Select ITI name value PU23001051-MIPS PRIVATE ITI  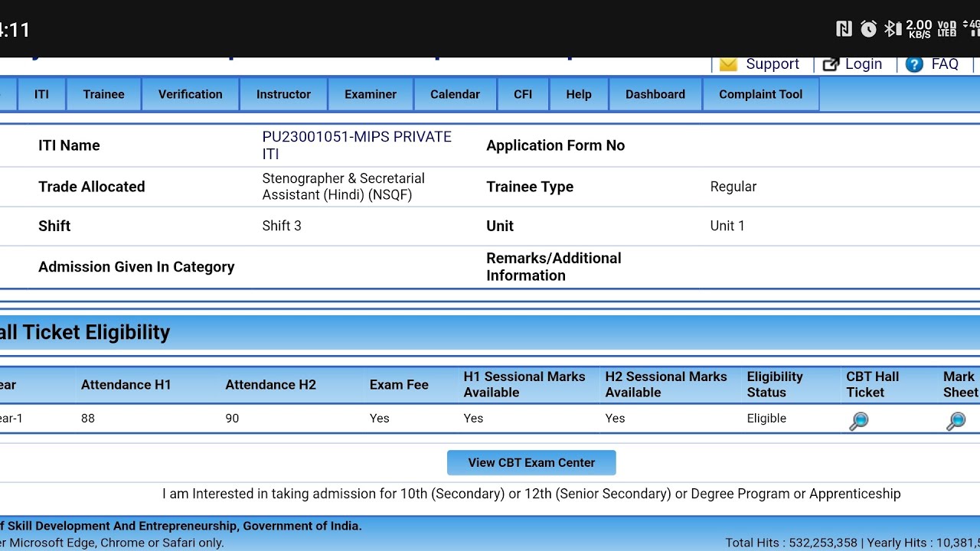357,145
